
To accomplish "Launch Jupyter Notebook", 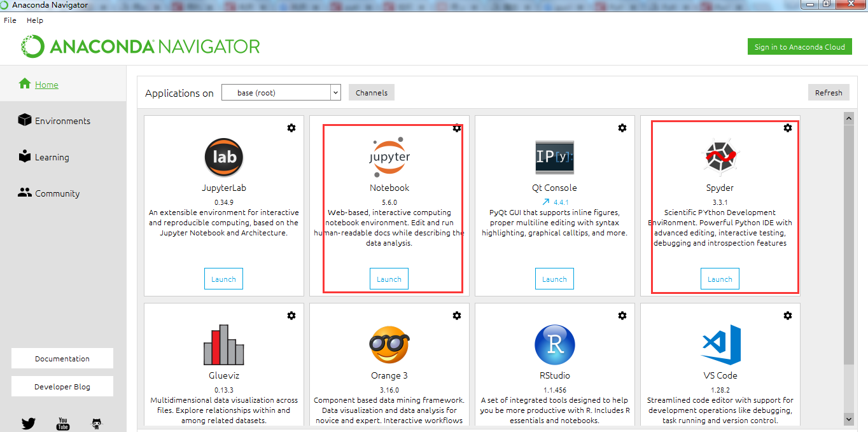I will click(389, 279).
